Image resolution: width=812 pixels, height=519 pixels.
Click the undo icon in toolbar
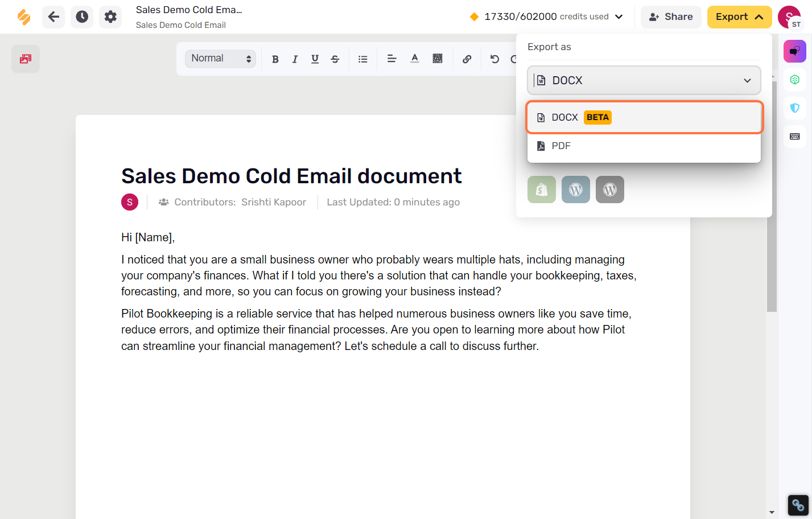pos(494,59)
